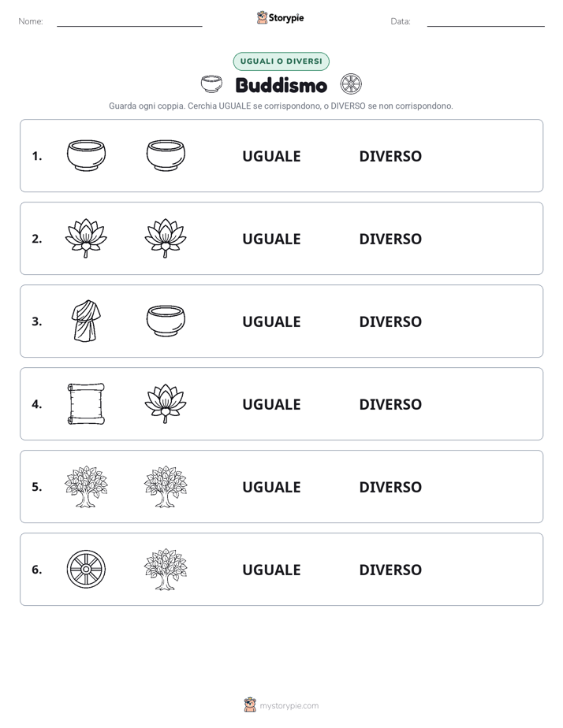Click the lotus flower in row 4
Screen dimensions: 563x728
pyautogui.click(x=166, y=403)
